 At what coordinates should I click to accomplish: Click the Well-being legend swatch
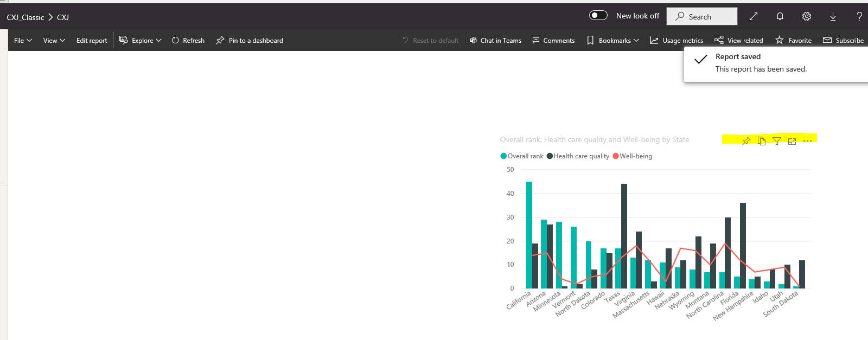[x=616, y=156]
